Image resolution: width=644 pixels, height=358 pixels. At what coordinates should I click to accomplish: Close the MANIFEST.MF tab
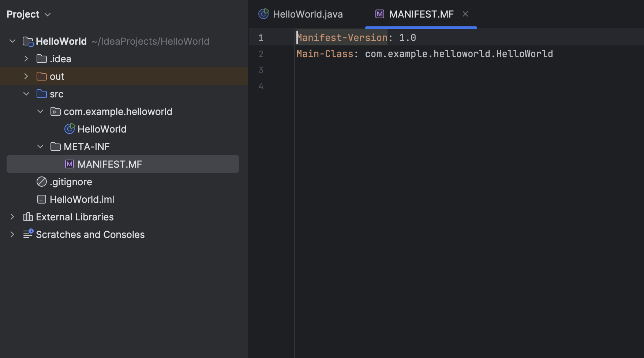point(465,14)
